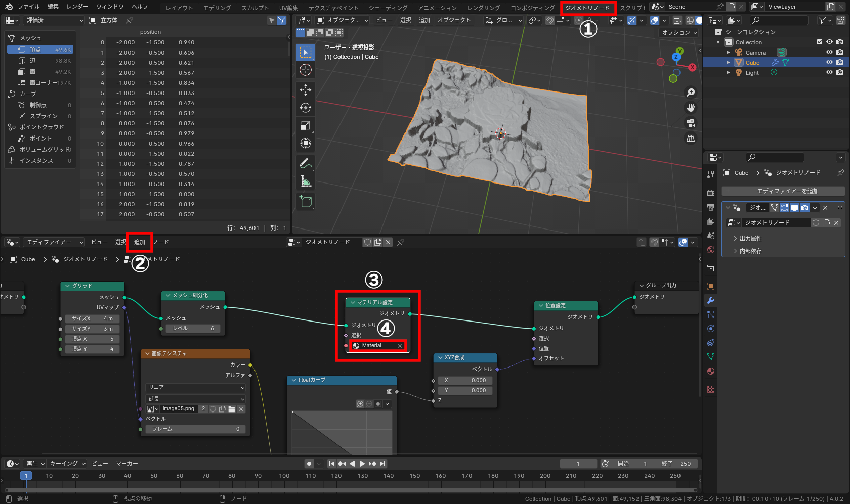Pin the node tree in node editor header

[x=401, y=242]
